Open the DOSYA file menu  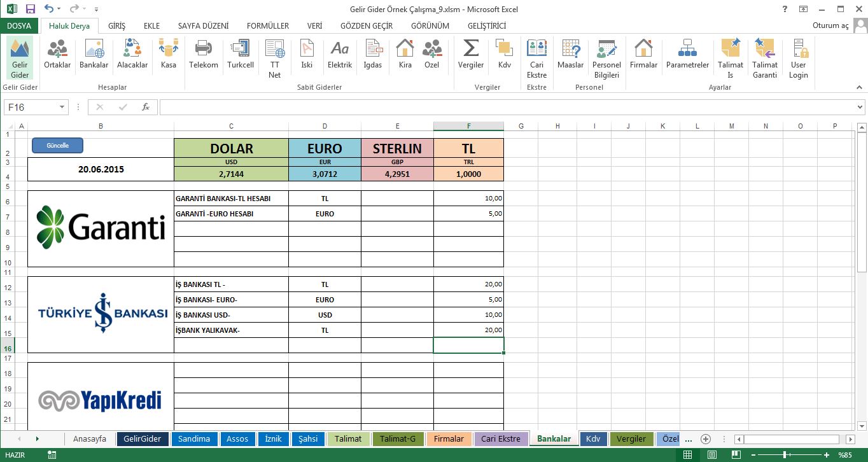(19, 26)
